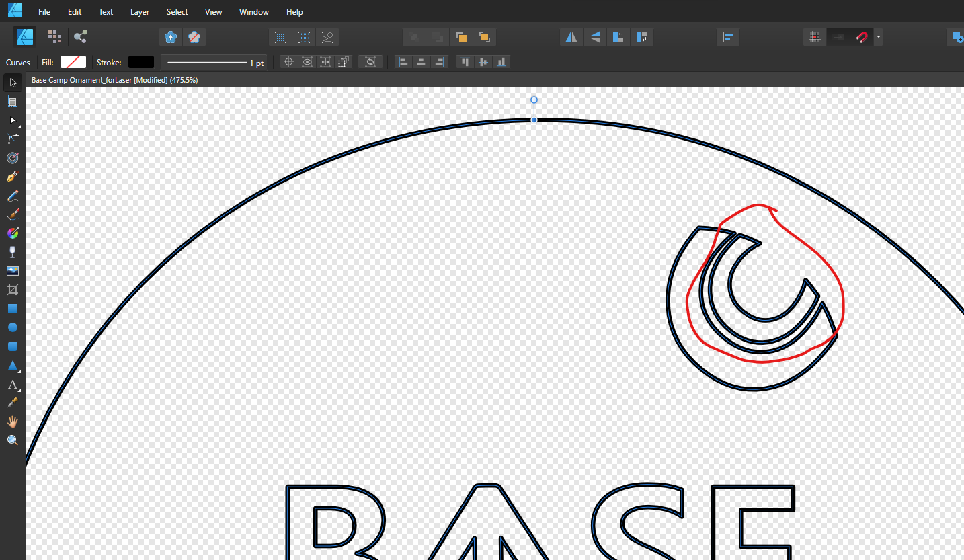Click the Move to Back icon
Screen dimensions: 964x560
pyautogui.click(x=414, y=37)
